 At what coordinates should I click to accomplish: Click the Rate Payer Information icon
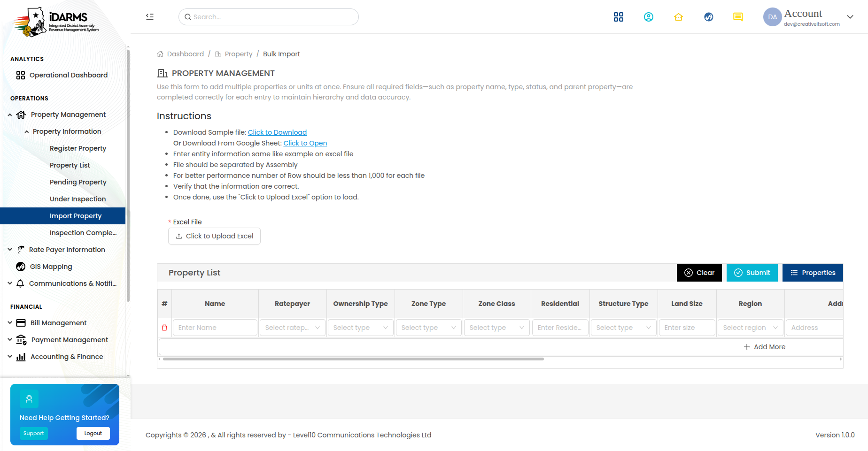tap(21, 250)
